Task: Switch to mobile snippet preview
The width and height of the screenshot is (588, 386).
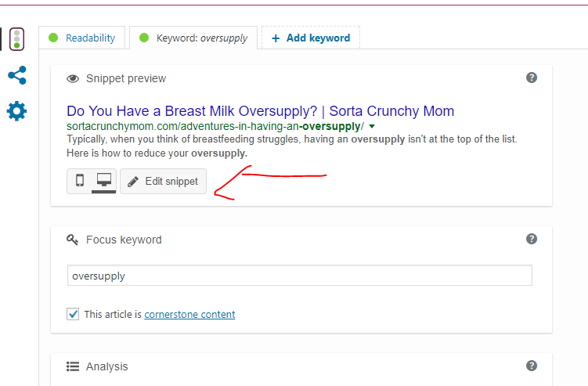Action: [x=80, y=180]
